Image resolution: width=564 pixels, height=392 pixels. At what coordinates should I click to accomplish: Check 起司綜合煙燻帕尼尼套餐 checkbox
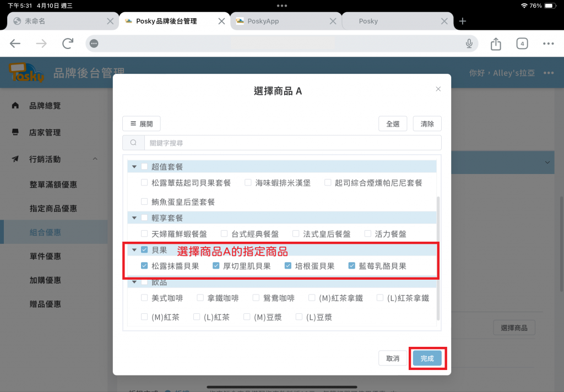[328, 182]
